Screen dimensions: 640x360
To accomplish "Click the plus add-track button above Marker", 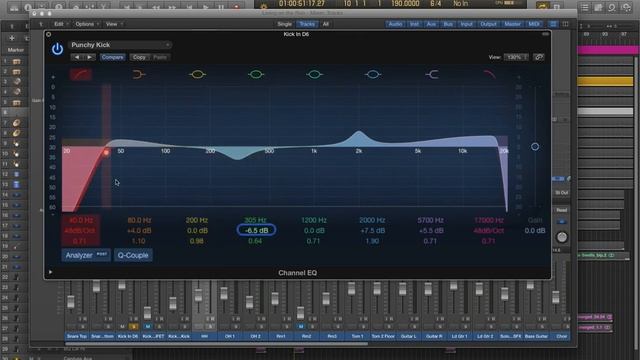I will pos(12,38).
